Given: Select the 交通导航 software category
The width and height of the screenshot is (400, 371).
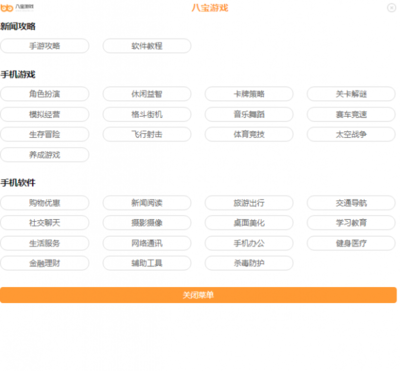Looking at the screenshot, I should (x=351, y=203).
